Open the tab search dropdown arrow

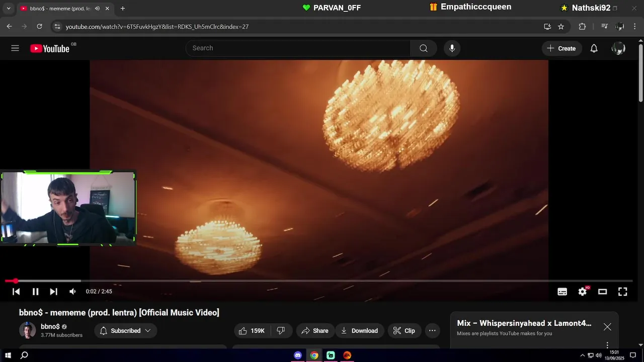tap(8, 9)
